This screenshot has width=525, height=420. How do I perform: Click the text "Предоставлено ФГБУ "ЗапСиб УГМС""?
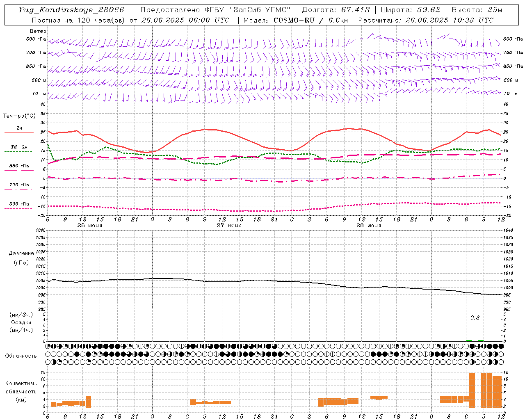click(215, 10)
